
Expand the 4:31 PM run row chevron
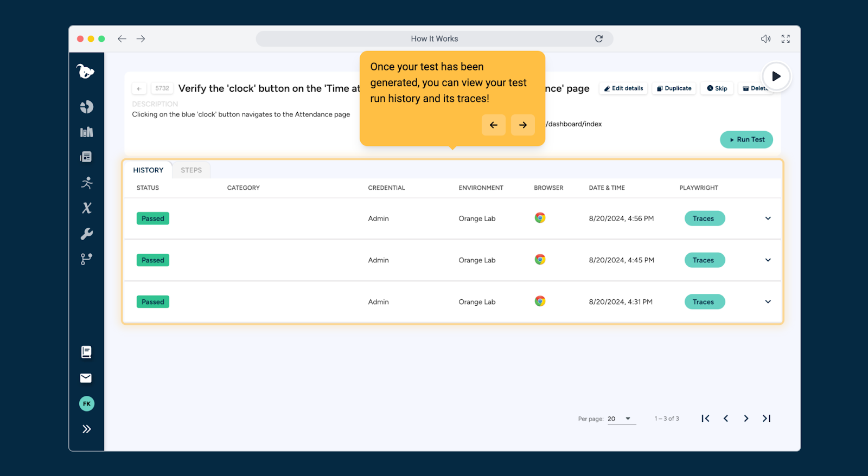coord(768,302)
